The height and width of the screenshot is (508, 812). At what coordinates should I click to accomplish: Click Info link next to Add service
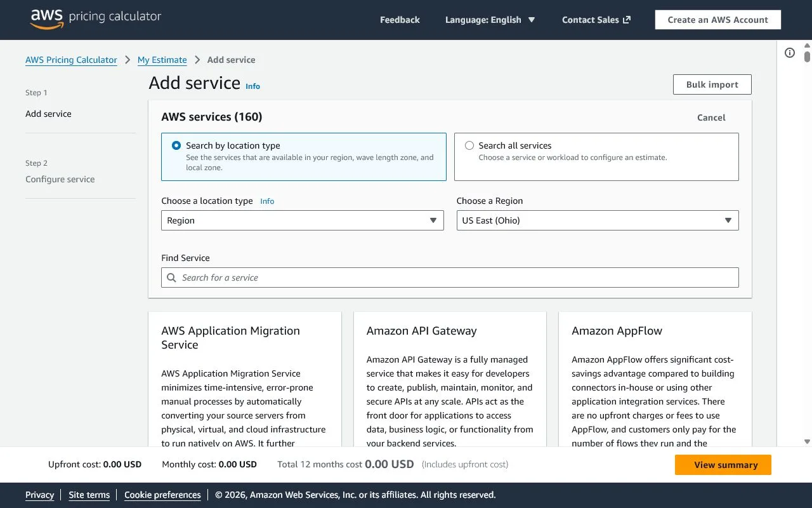click(x=253, y=86)
